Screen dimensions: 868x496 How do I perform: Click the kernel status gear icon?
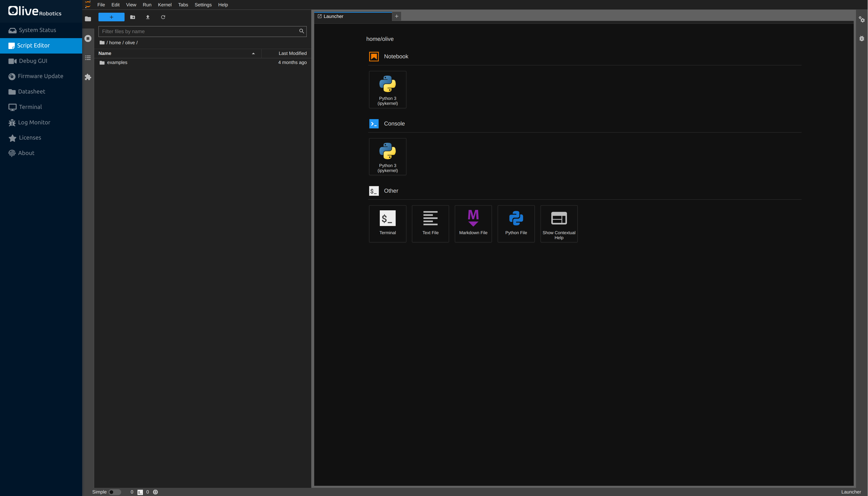tap(155, 492)
